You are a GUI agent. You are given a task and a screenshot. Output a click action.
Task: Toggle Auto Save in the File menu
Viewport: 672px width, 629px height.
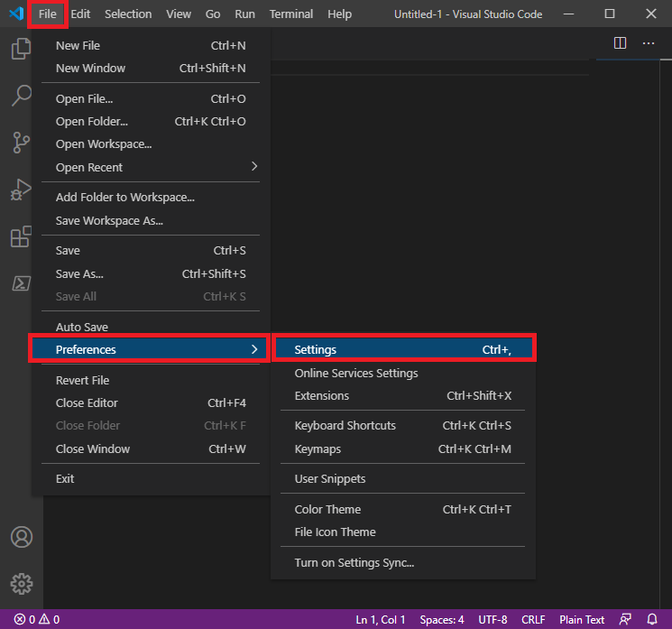coord(82,327)
